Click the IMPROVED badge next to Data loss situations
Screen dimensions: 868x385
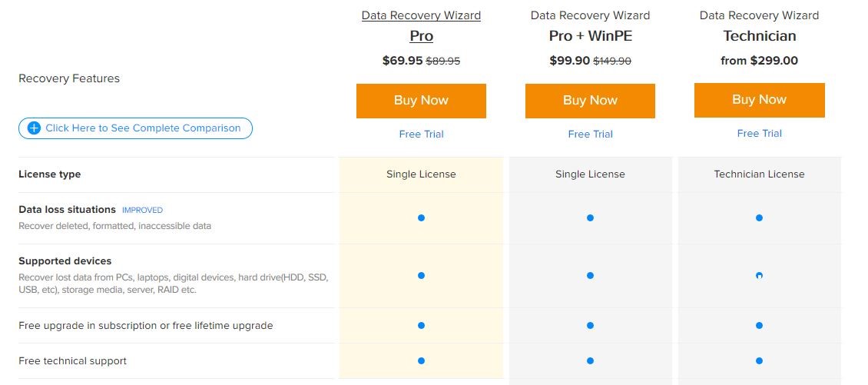(142, 210)
